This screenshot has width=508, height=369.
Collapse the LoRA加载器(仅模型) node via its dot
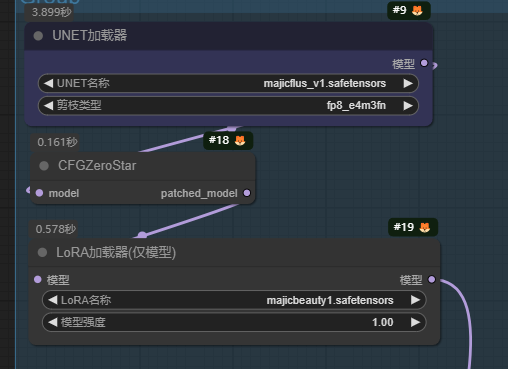point(42,252)
